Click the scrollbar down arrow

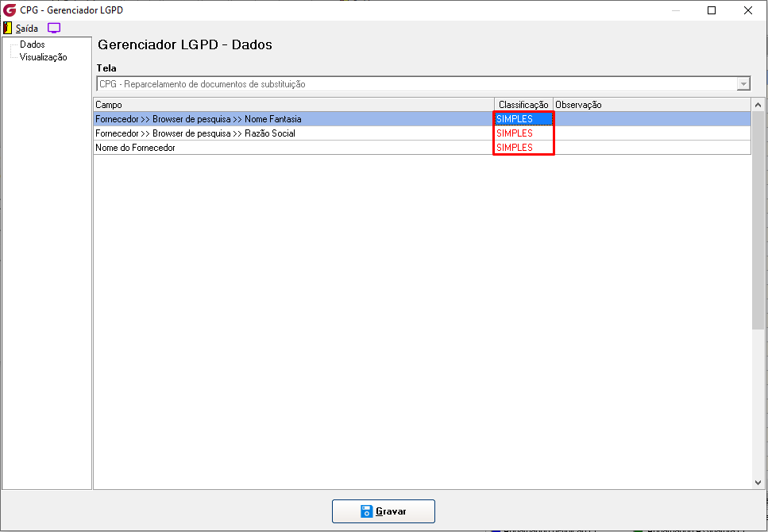758,483
